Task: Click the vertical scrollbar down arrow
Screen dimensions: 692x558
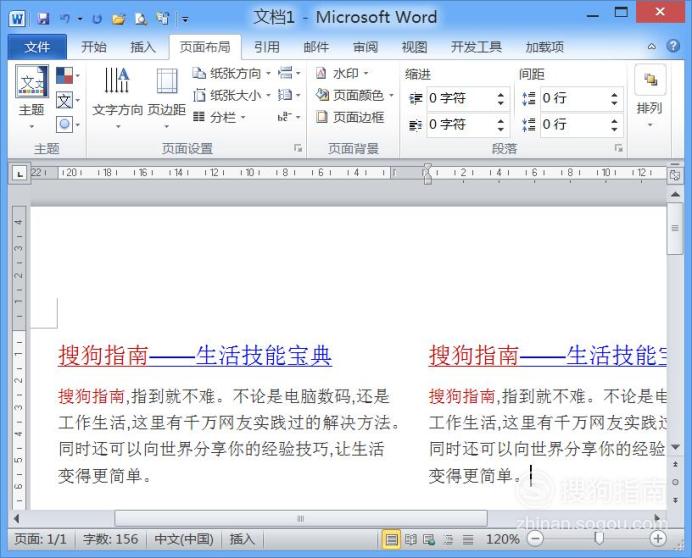Action: coord(675,447)
